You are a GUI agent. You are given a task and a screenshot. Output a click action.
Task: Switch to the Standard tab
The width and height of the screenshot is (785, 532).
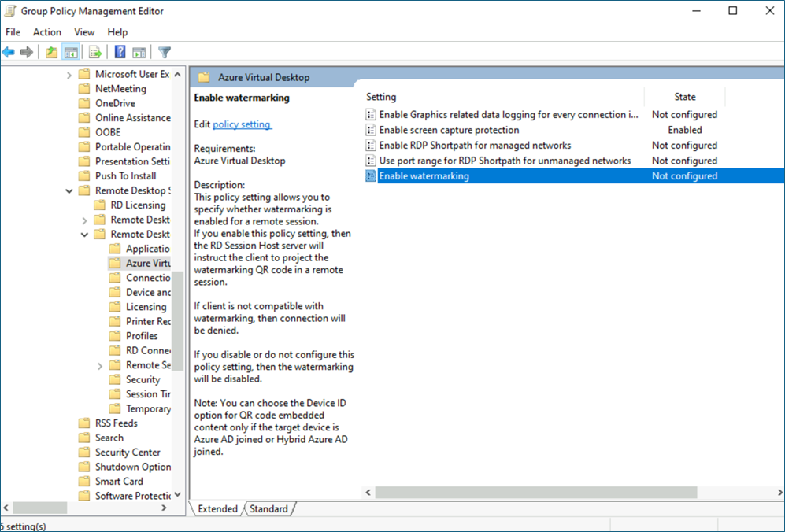coord(268,508)
